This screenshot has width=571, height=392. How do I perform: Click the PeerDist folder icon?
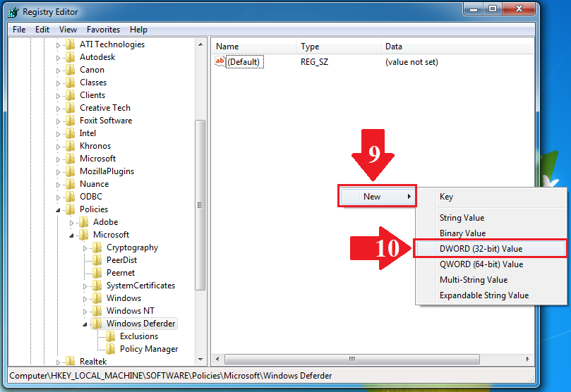click(97, 260)
